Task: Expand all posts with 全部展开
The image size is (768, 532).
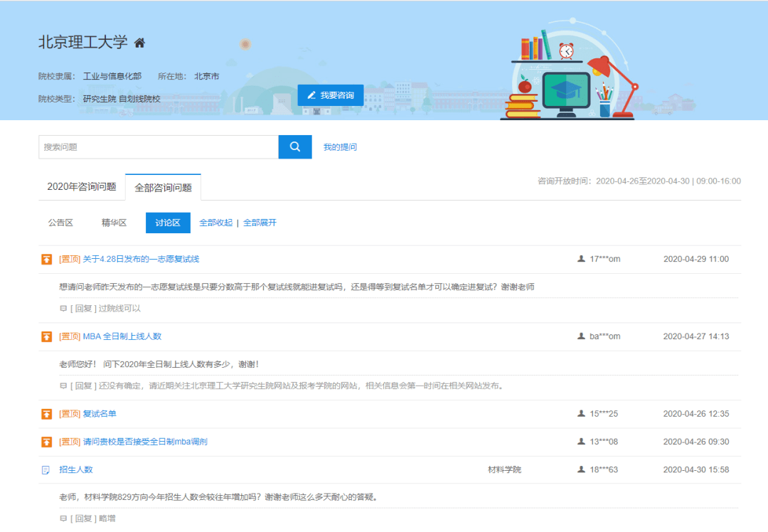Action: [x=260, y=223]
